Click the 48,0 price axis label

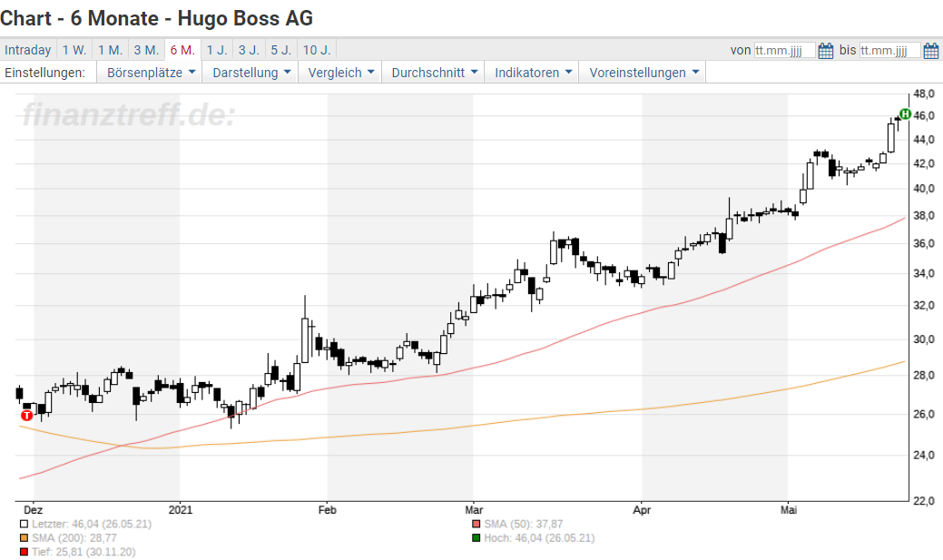924,93
